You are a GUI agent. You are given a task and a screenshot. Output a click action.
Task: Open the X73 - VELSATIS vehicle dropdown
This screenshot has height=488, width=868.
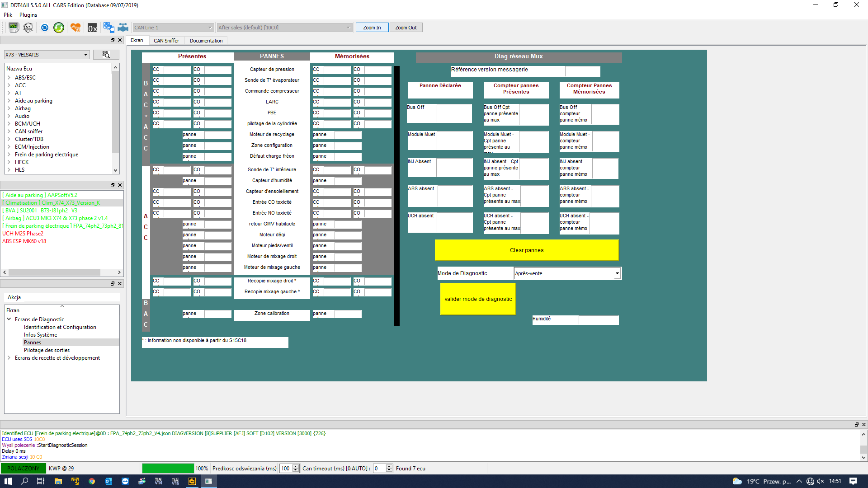click(47, 55)
